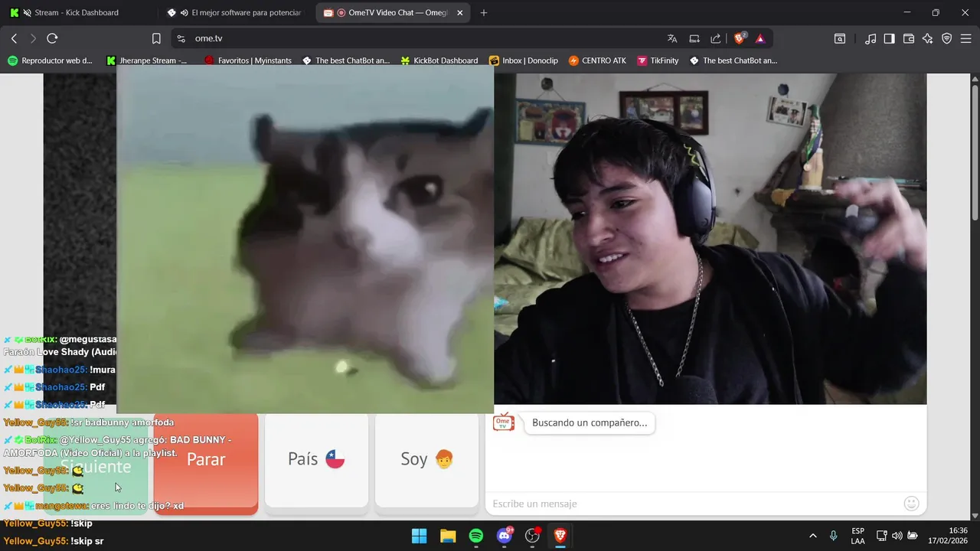Open first The best ChatBot bookmark
980x551 pixels.
tap(346, 60)
